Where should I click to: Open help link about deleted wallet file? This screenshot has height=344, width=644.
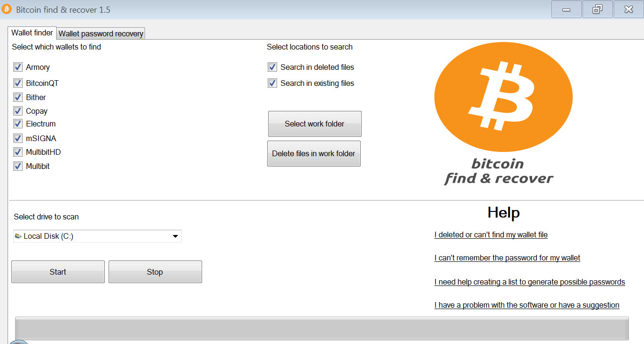tap(491, 235)
